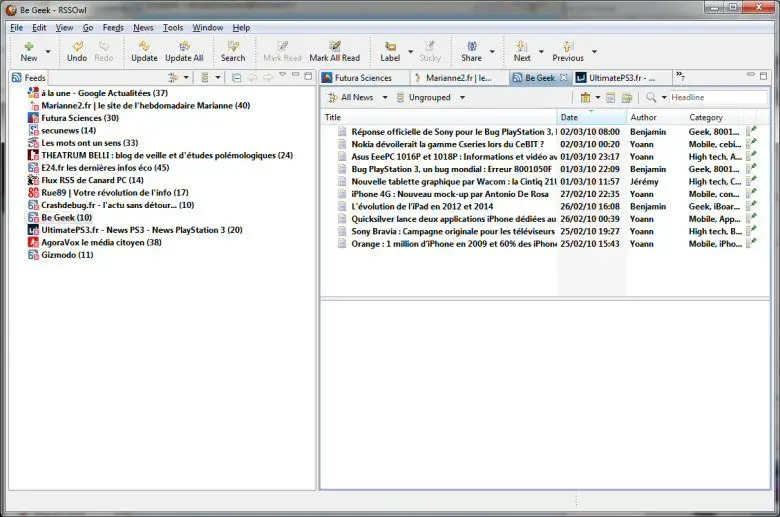
Task: Click the Next news toolbar icon
Action: pyautogui.click(x=522, y=51)
